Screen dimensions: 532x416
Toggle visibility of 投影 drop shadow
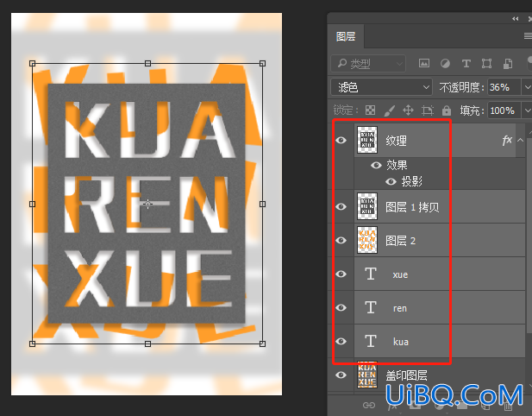[391, 182]
